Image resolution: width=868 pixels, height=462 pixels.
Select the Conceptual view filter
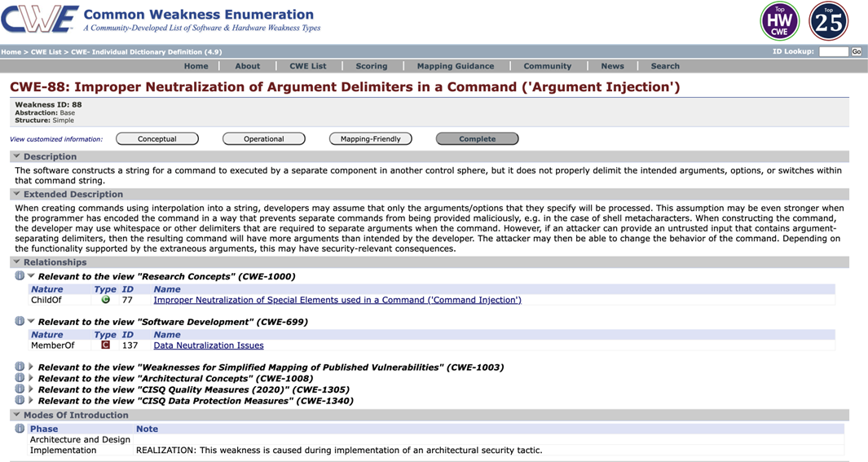pyautogui.click(x=157, y=139)
